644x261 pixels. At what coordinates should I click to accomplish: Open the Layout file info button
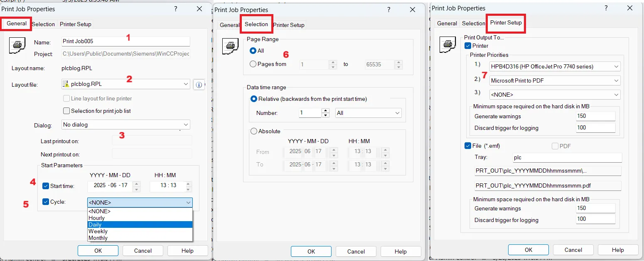pyautogui.click(x=199, y=85)
